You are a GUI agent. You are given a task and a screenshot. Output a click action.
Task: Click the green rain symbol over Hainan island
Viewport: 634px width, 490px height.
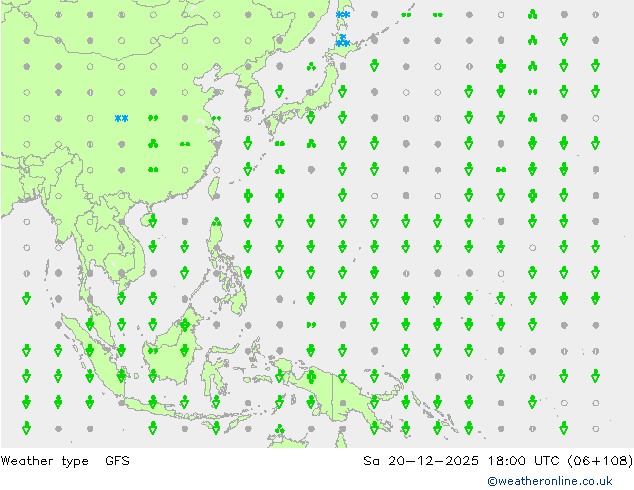(x=153, y=222)
